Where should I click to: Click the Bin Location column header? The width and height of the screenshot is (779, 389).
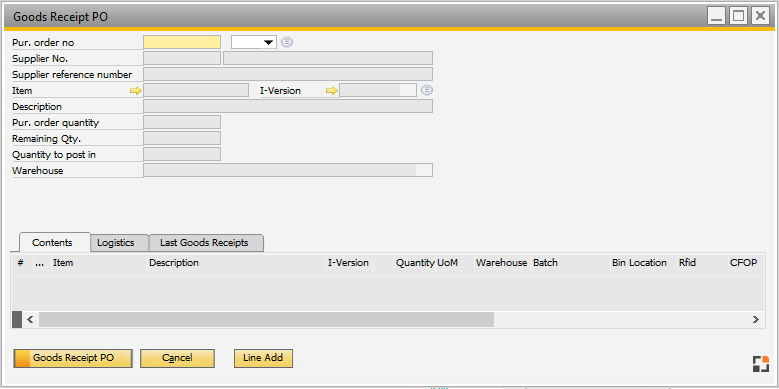coord(644,263)
